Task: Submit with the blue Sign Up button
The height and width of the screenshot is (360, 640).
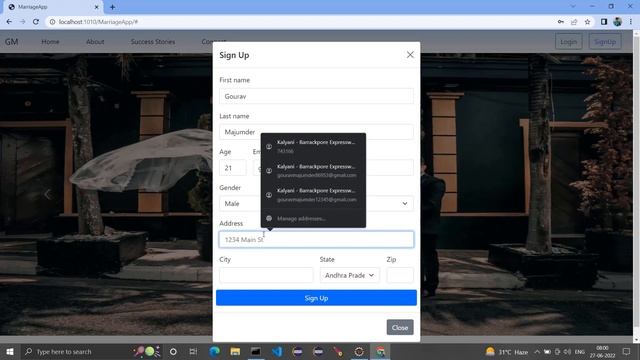Action: (316, 298)
